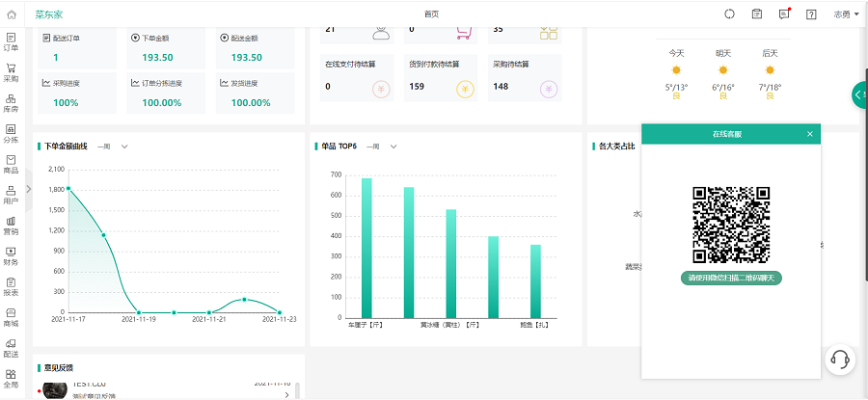The height and width of the screenshot is (400, 868).
Task: Click the refresh circle icon in header
Action: point(729,14)
